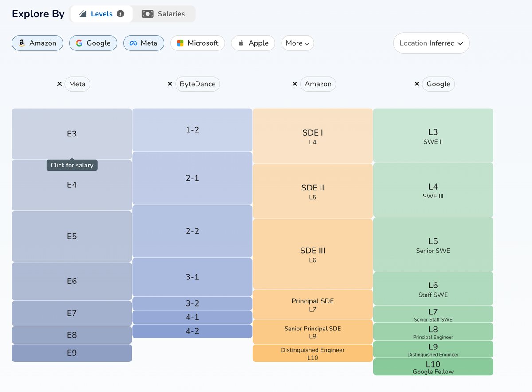Toggle the Google company filter chip
This screenshot has width=532, height=392.
click(x=93, y=43)
